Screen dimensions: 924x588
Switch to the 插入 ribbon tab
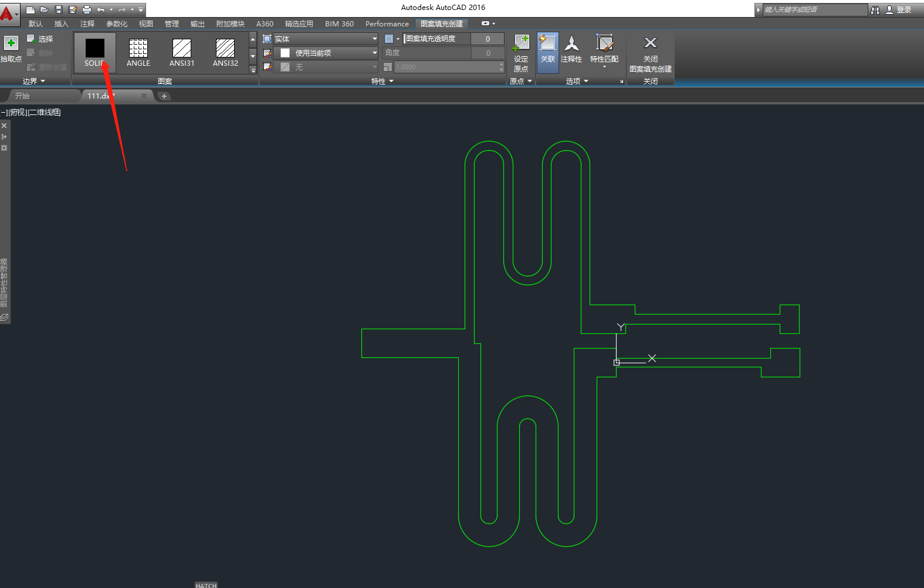62,24
